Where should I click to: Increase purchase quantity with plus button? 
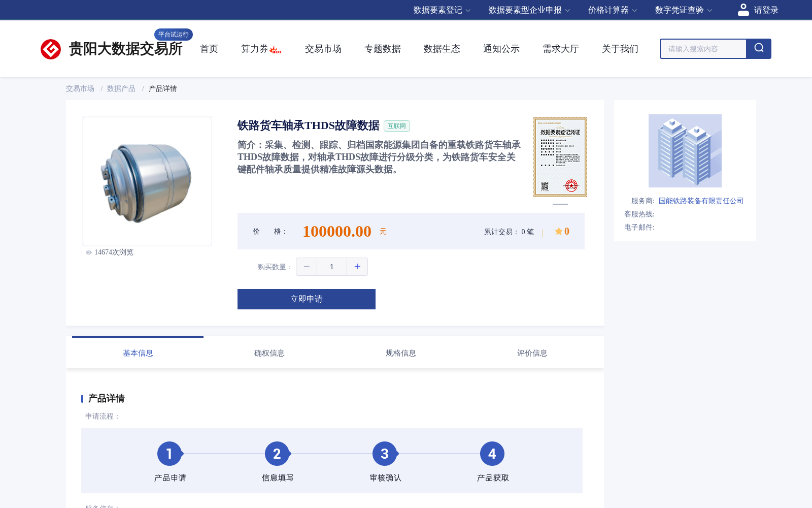click(x=357, y=267)
